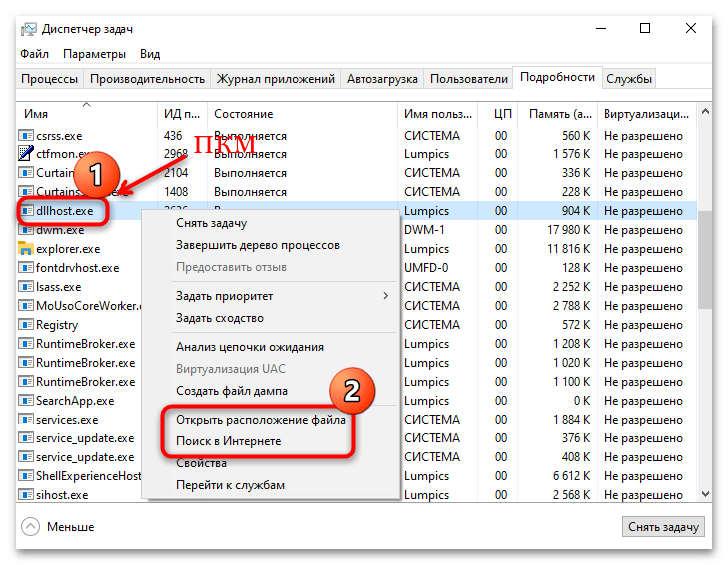728x565 pixels.
Task: Click the ShellExperienceHost process icon
Action: click(26, 476)
